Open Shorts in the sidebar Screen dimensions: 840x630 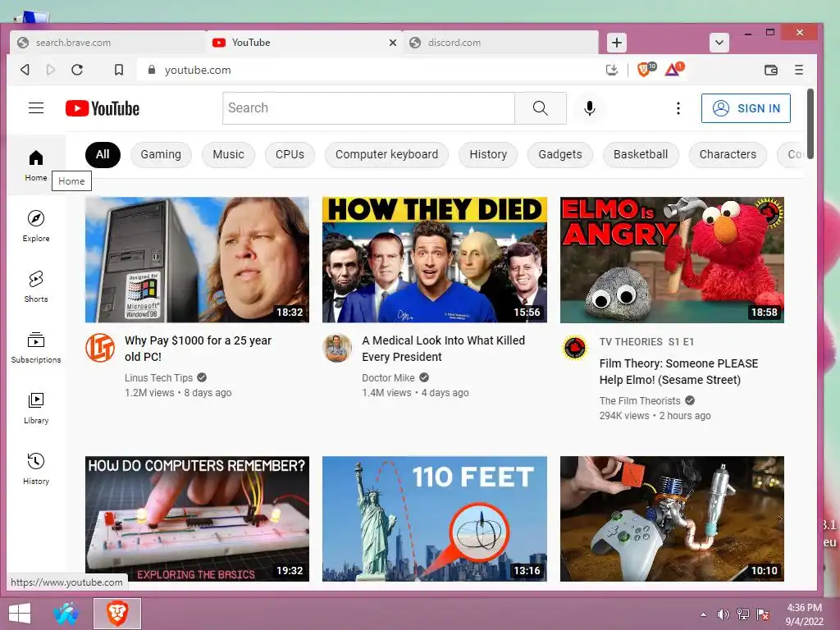tap(36, 286)
